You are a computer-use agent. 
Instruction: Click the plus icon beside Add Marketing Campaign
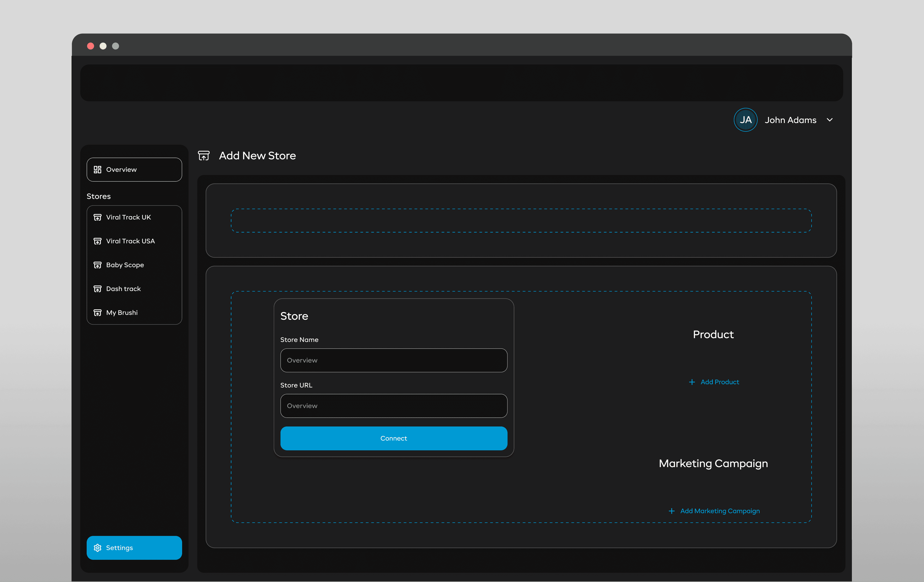point(672,511)
